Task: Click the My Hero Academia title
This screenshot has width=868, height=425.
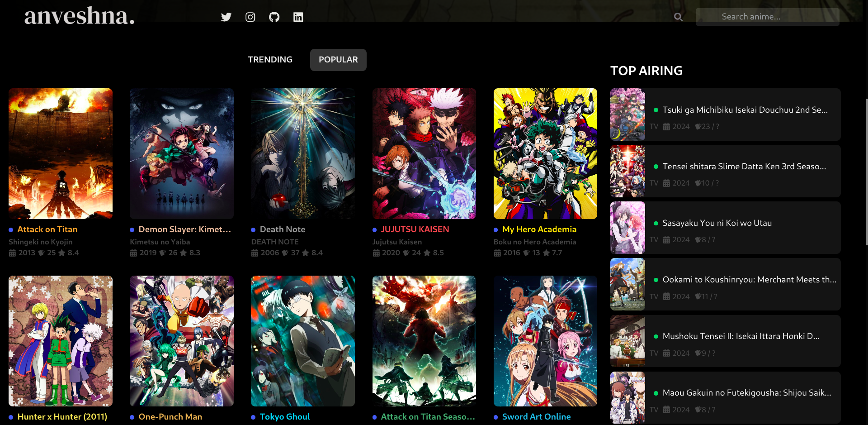Action: coord(539,229)
